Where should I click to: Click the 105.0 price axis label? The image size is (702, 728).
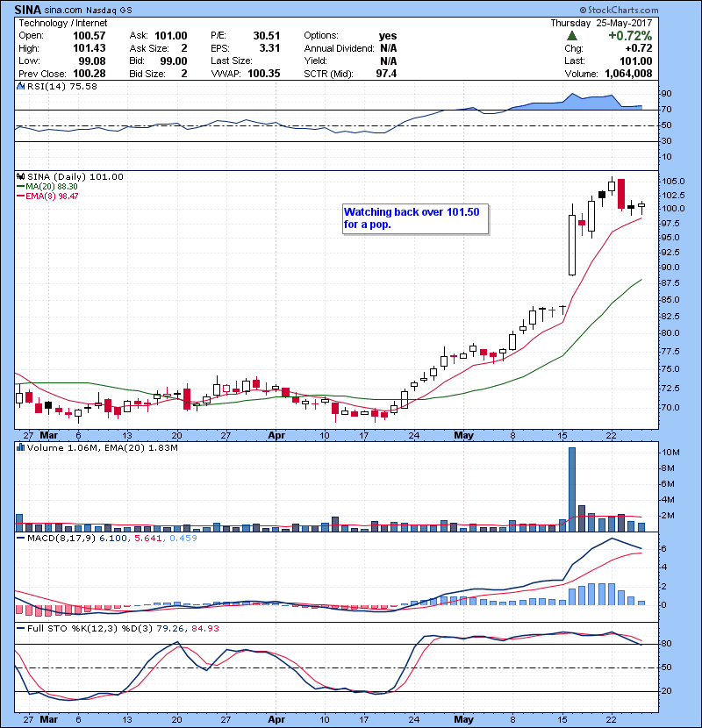673,182
